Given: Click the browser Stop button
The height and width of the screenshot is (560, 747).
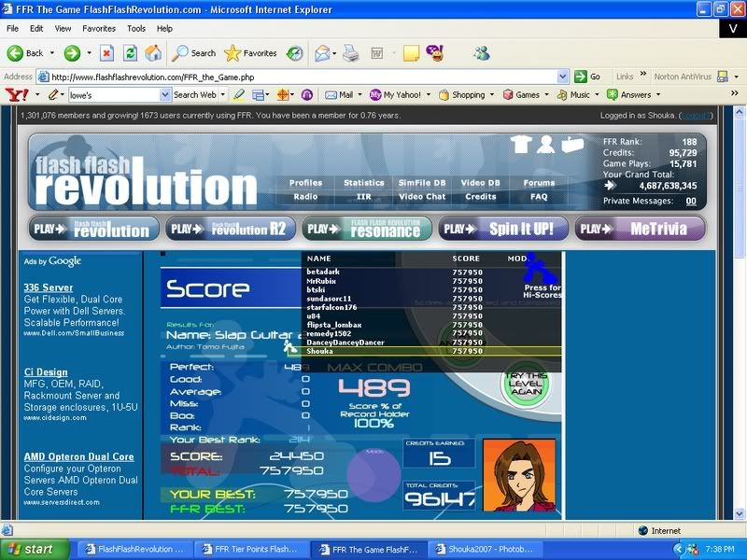Looking at the screenshot, I should 107,53.
